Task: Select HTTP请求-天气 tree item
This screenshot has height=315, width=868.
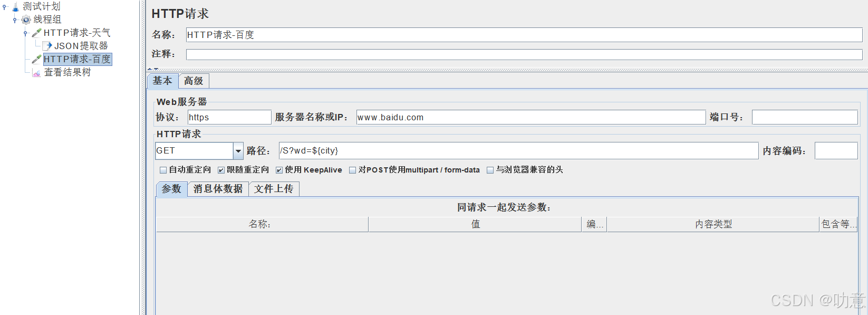Action: 77,33
